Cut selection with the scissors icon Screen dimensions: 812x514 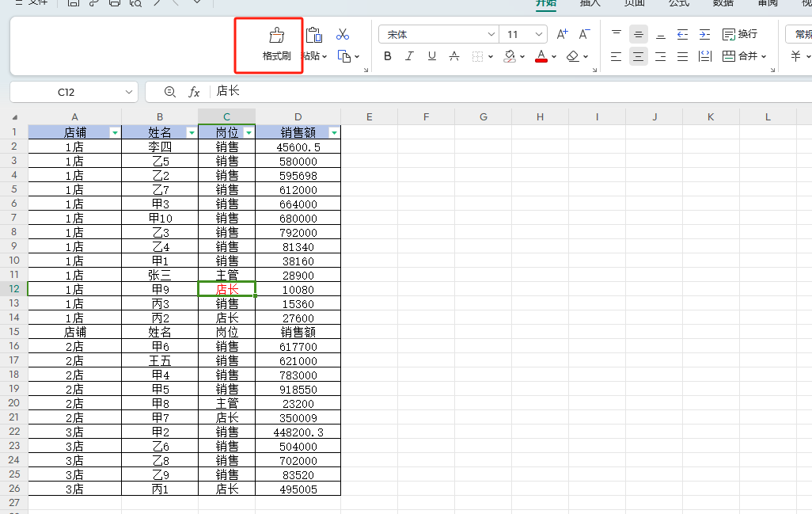[343, 35]
